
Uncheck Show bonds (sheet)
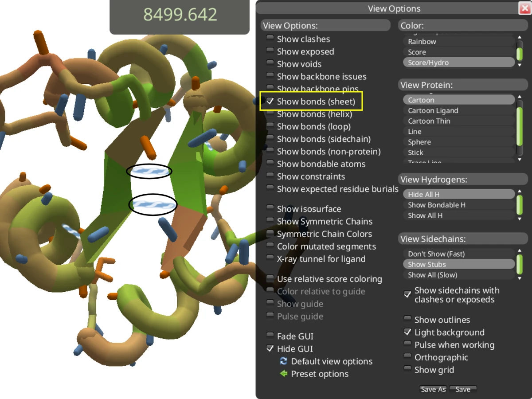270,101
